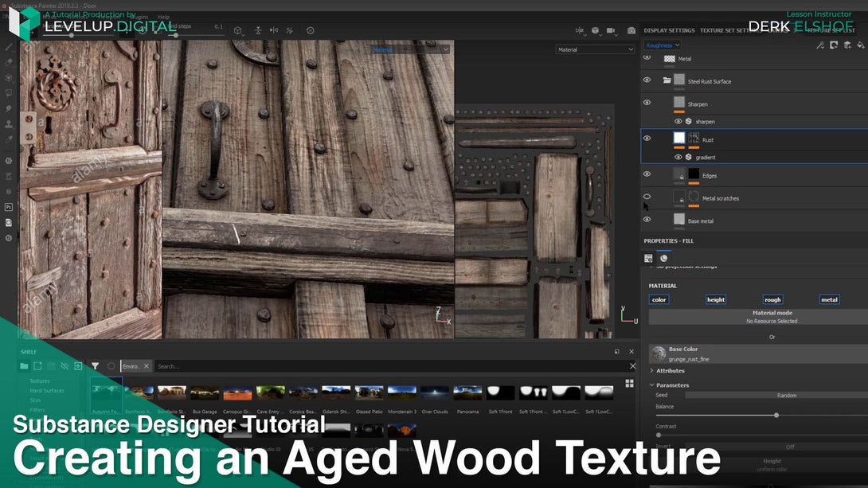Toggle visibility of gradient effect

(x=678, y=157)
